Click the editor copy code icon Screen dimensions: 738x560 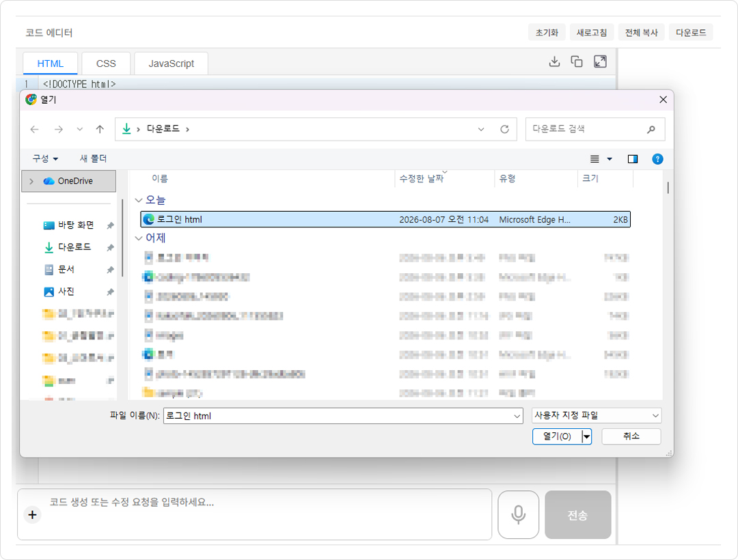(577, 61)
